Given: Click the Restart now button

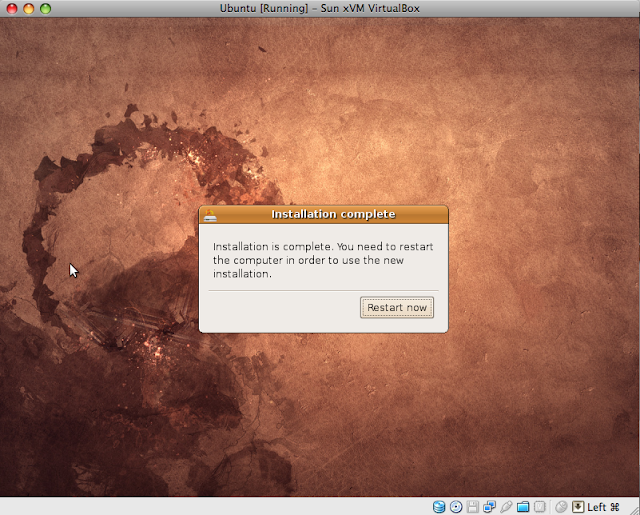Looking at the screenshot, I should pyautogui.click(x=397, y=307).
